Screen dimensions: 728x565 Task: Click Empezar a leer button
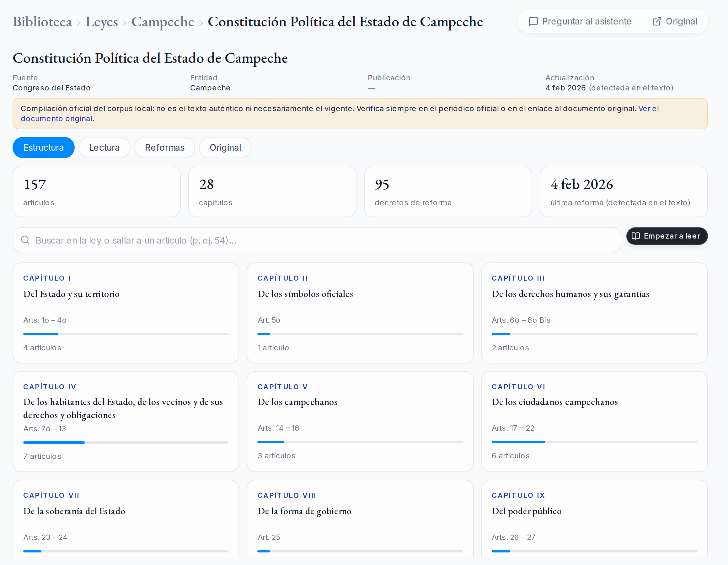667,236
